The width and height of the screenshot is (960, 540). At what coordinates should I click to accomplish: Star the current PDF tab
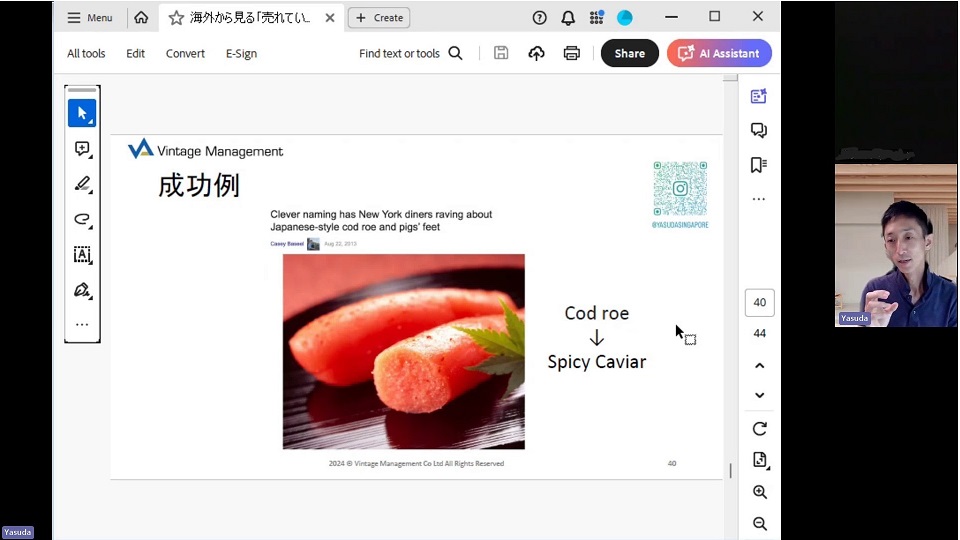click(176, 18)
